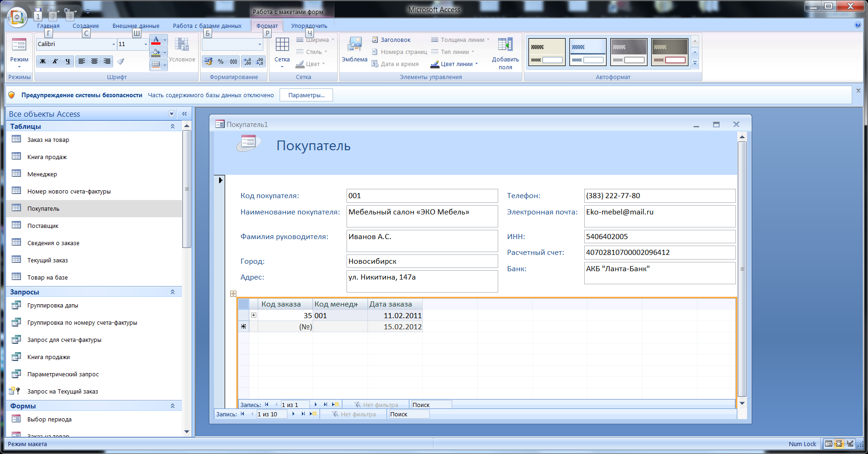Apply thousands separator 000 format
868x454 pixels.
tap(234, 61)
